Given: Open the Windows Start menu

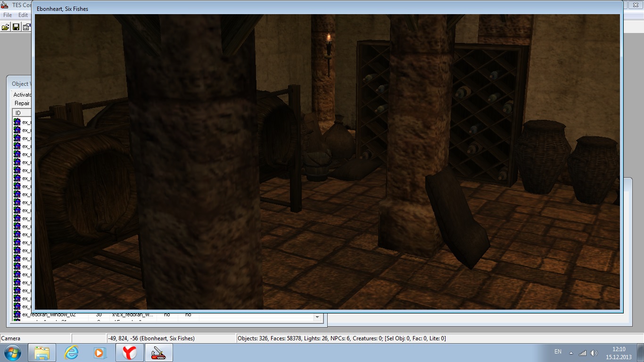Looking at the screenshot, I should point(13,353).
